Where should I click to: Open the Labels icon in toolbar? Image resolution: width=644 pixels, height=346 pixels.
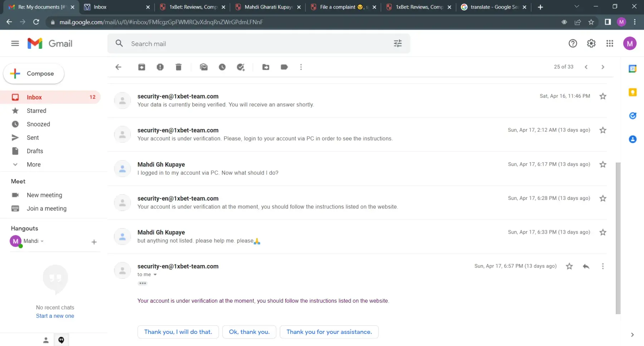pyautogui.click(x=284, y=67)
